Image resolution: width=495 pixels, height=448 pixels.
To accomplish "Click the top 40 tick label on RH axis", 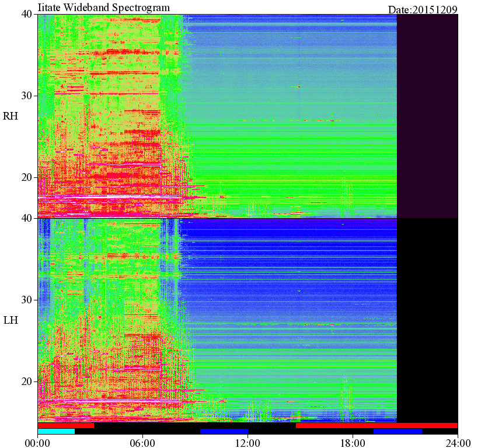I will (27, 14).
